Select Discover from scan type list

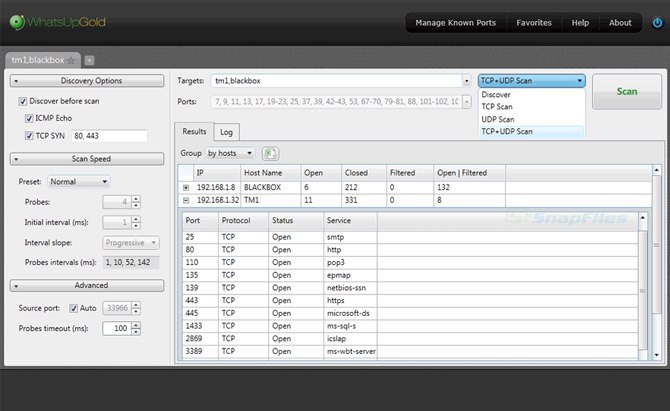coord(531,94)
